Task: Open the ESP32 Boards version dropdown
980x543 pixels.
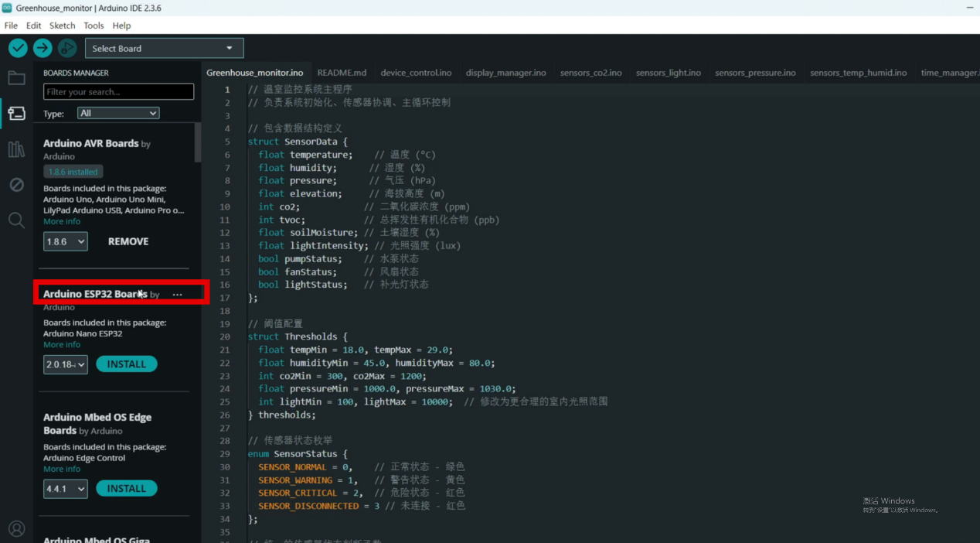Action: click(65, 364)
